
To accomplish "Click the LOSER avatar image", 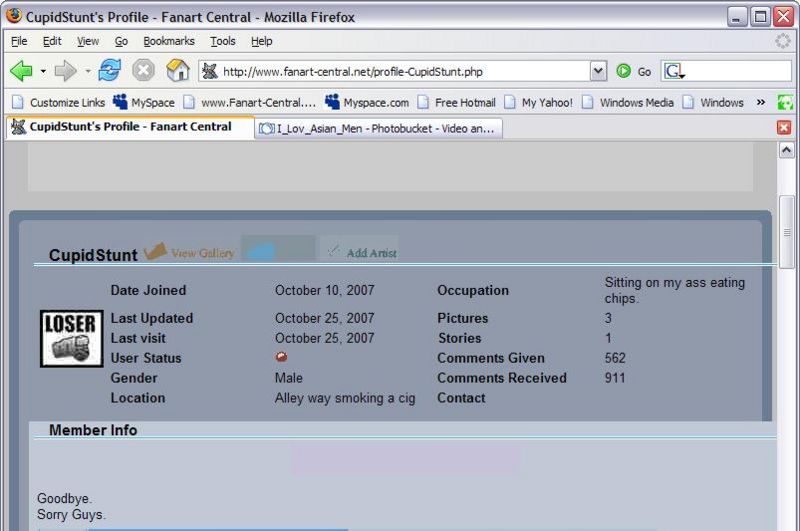I will click(x=68, y=336).
